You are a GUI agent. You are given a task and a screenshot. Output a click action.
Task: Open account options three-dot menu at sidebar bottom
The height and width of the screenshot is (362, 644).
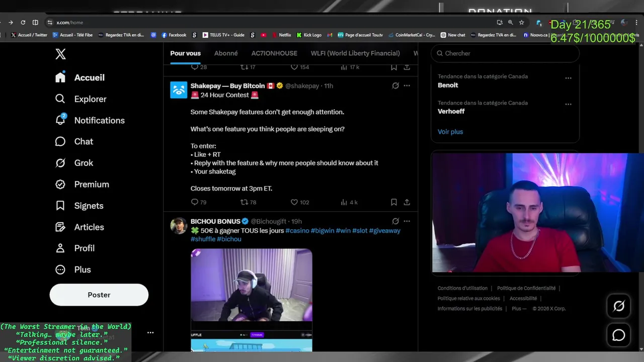click(x=150, y=332)
